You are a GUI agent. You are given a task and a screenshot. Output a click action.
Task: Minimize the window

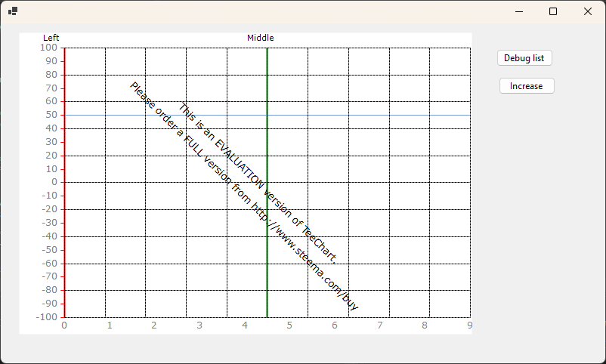(519, 11)
